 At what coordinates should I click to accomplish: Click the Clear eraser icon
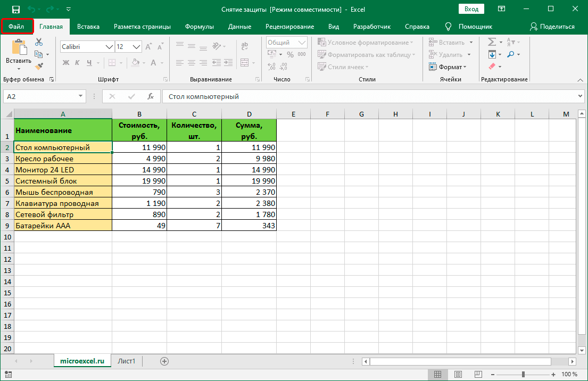(492, 67)
